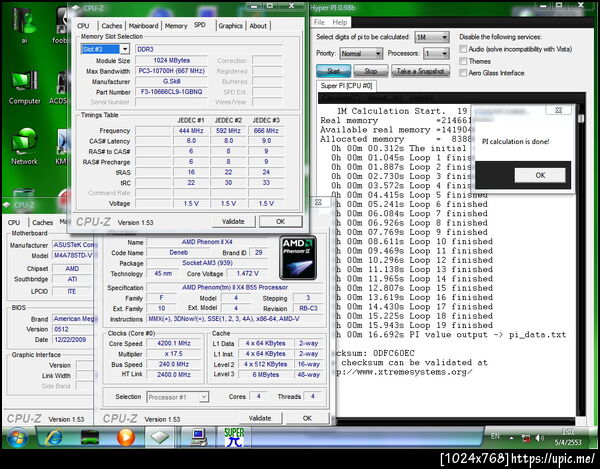Select the Caches tab in Mainboard CPU-Z window
600x469 pixels.
pos(42,223)
